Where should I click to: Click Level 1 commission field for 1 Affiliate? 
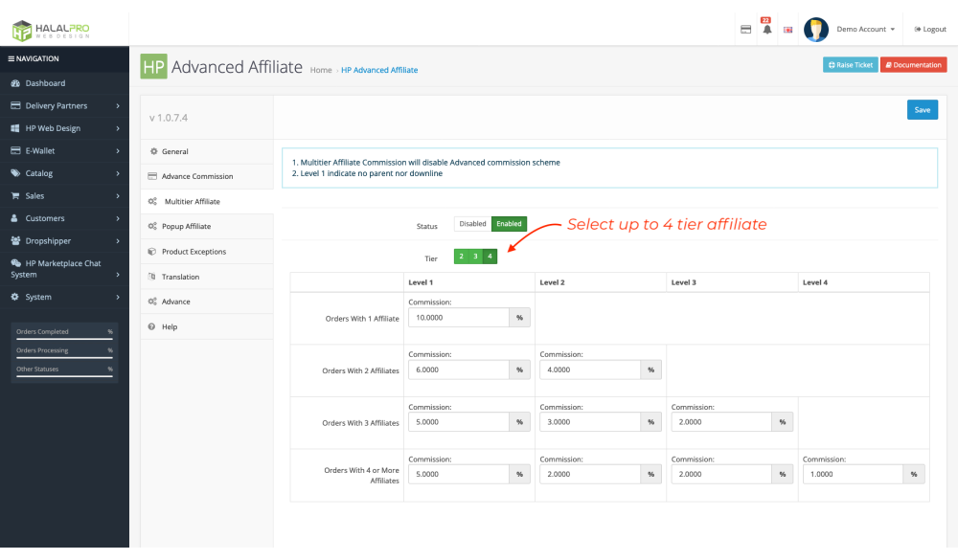click(459, 317)
